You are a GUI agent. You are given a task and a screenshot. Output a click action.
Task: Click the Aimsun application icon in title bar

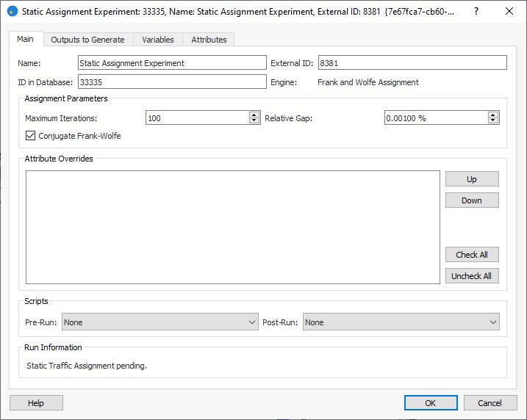coord(12,12)
